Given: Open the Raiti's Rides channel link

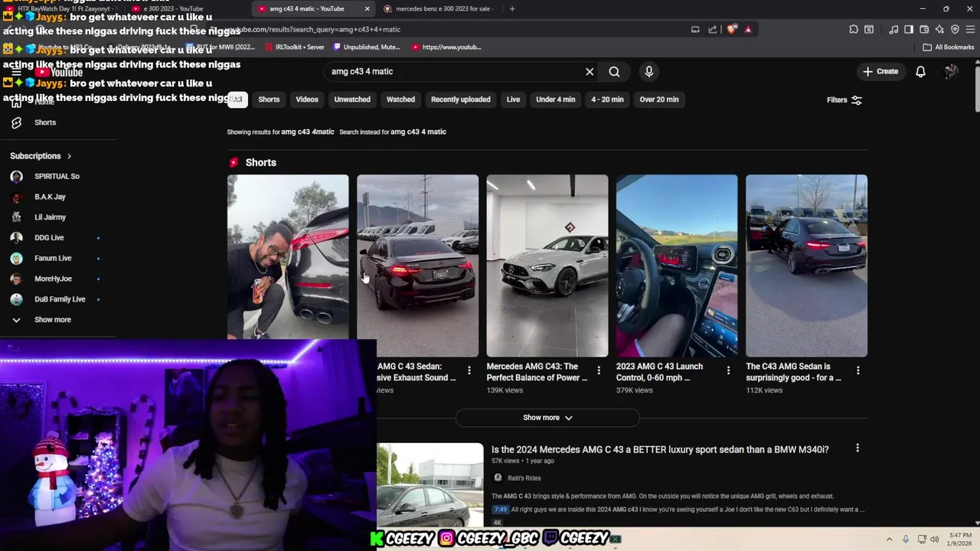Looking at the screenshot, I should 524,478.
